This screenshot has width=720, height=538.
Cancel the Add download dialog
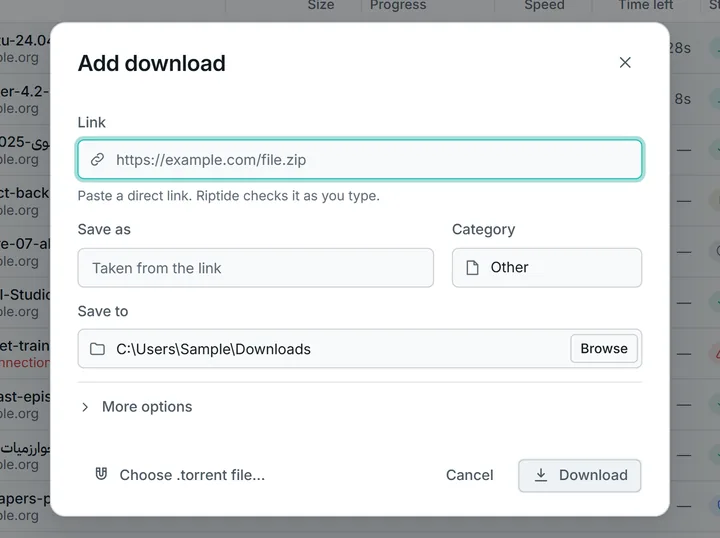(470, 475)
